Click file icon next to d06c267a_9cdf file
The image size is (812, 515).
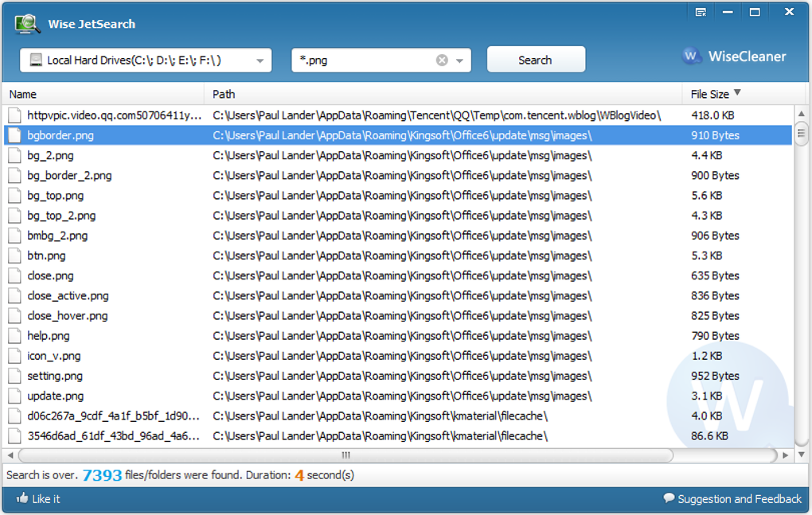(15, 416)
